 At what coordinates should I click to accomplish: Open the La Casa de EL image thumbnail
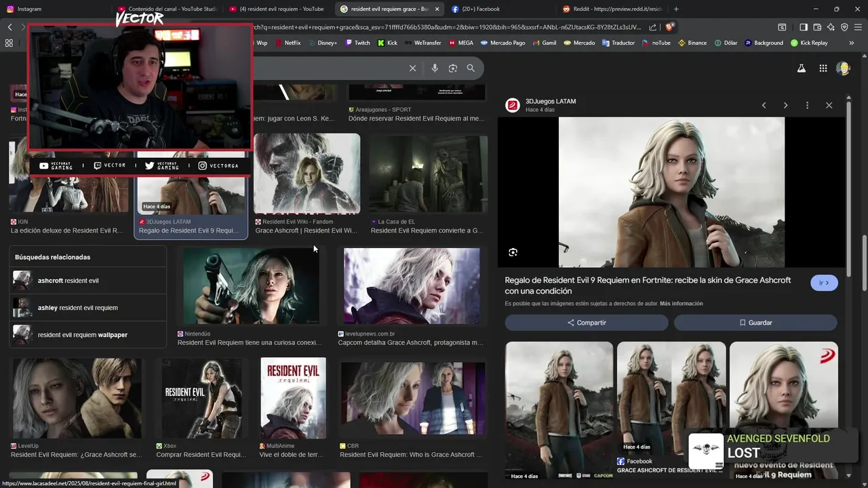[429, 174]
